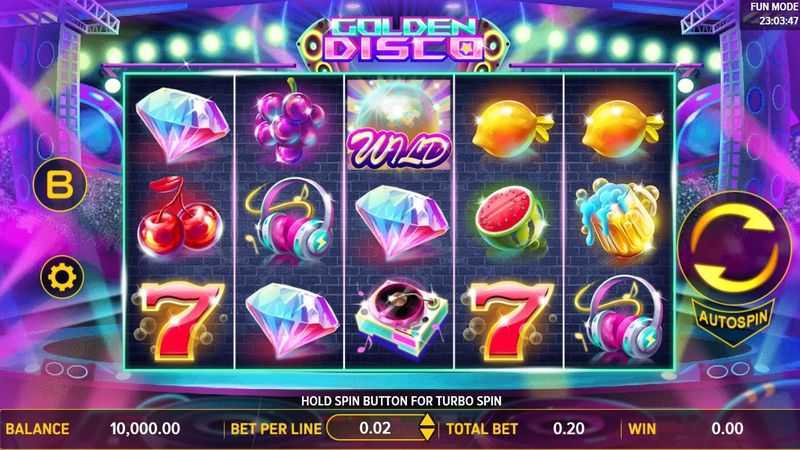Viewport: 800px width, 450px height.
Task: Click the balance amount 10,000.00
Action: [x=145, y=429]
